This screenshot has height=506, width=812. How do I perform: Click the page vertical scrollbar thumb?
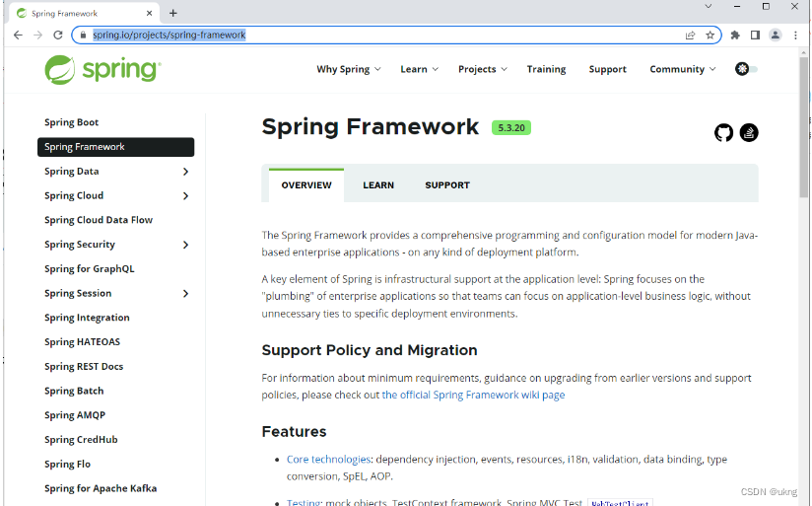(804, 125)
